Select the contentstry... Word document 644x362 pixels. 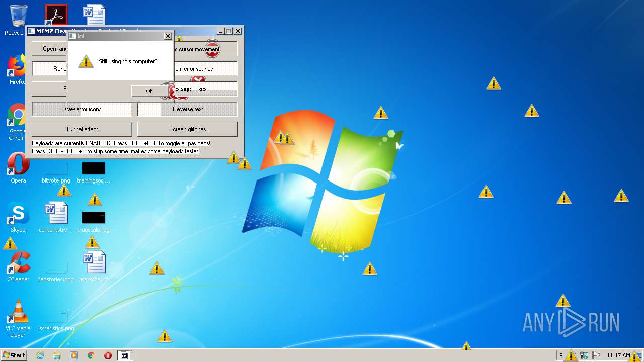click(x=56, y=217)
